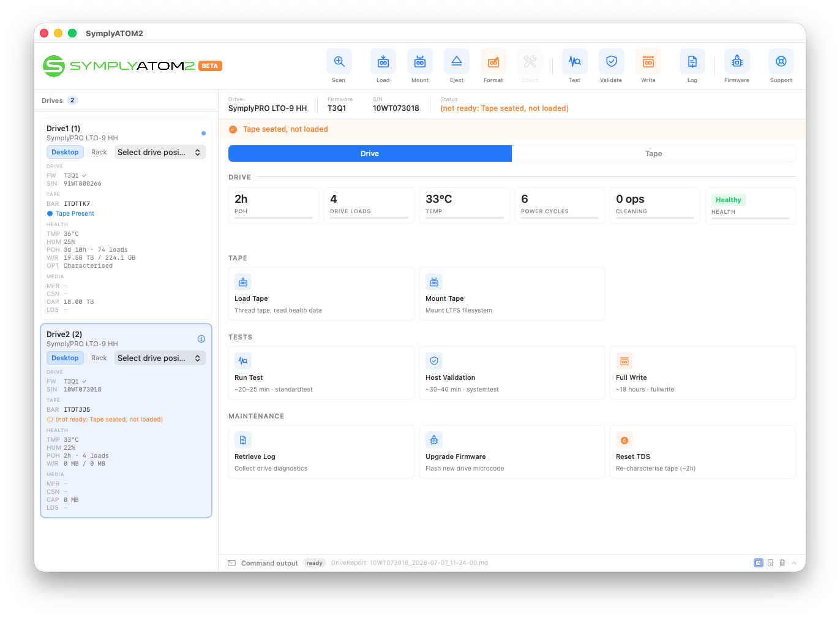This screenshot has height=617, width=840.
Task: Open Drive1 Select drive position dropdown
Action: click(160, 152)
